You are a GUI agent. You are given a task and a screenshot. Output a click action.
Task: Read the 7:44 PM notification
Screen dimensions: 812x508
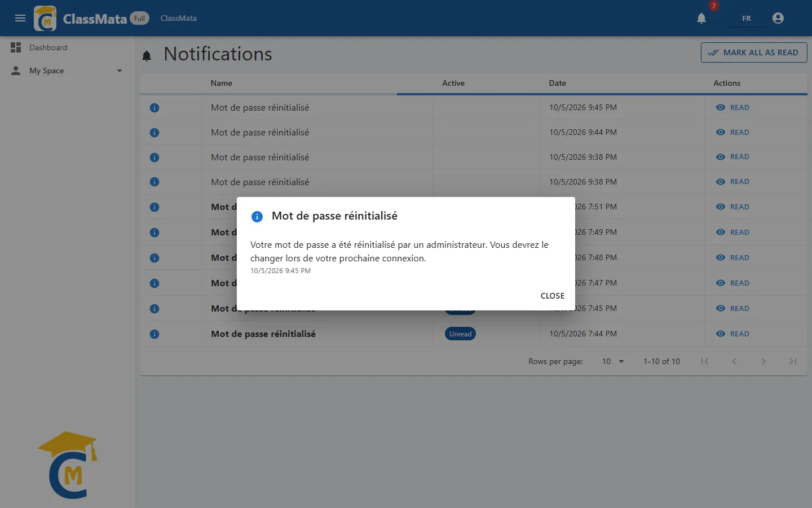click(x=732, y=334)
